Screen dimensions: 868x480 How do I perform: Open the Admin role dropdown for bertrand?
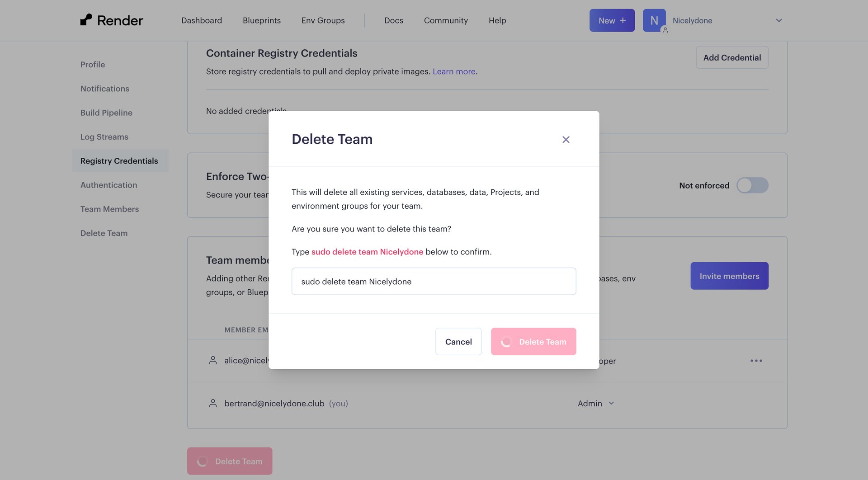pyautogui.click(x=595, y=403)
